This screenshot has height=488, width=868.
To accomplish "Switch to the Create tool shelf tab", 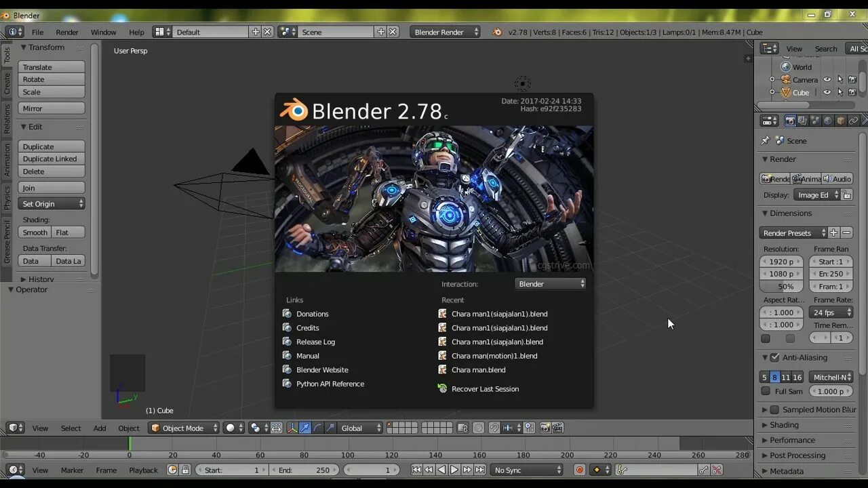I will [x=7, y=83].
